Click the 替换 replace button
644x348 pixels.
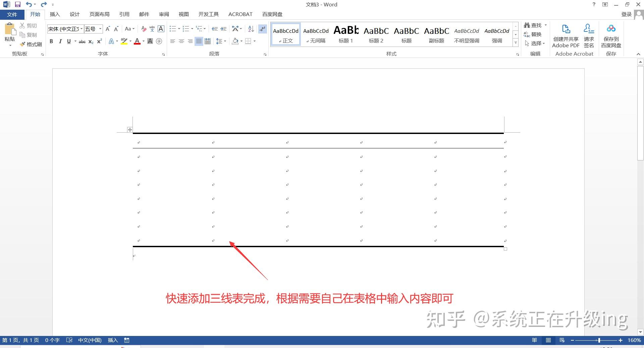click(533, 34)
